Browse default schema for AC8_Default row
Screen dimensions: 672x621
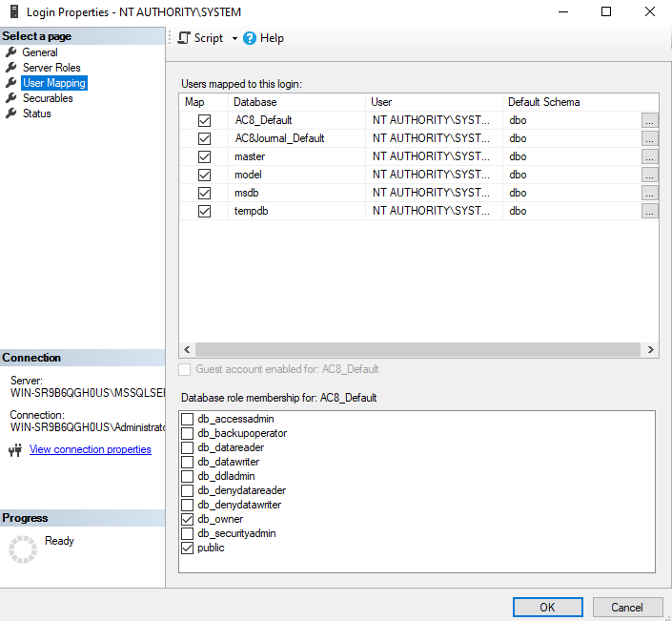[650, 120]
